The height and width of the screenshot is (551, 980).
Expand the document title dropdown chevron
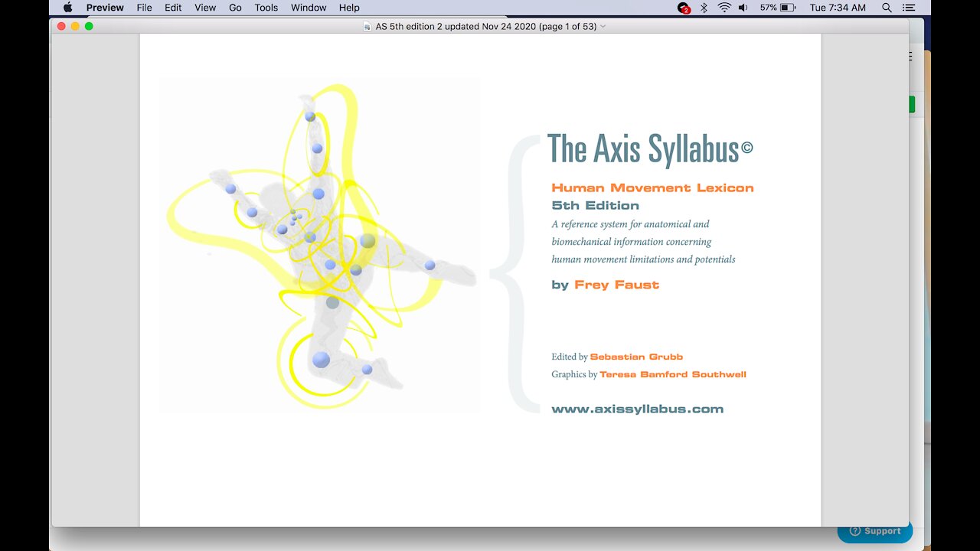tap(603, 27)
